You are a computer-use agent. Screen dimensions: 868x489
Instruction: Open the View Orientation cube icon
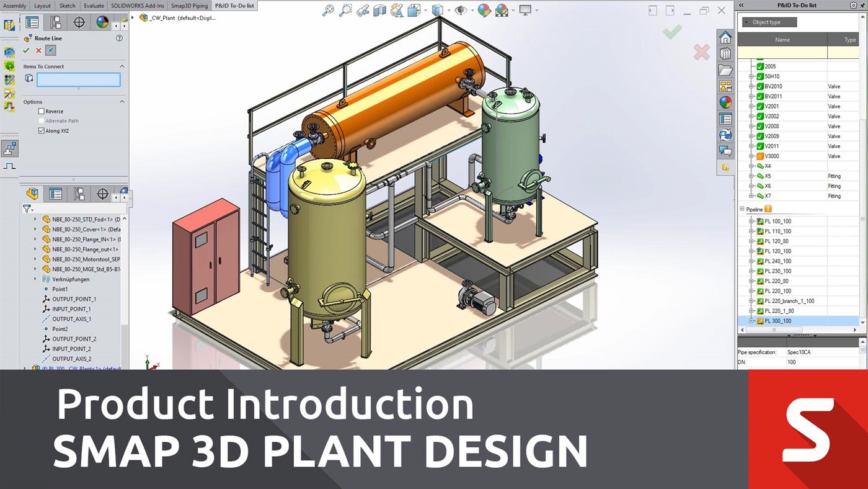[x=438, y=11]
